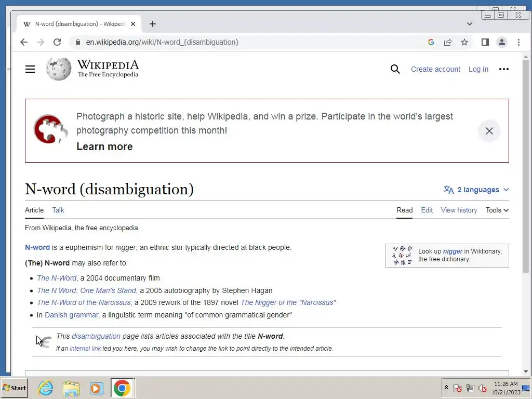The height and width of the screenshot is (399, 532).
Task: Click the Wikipedia globe logo
Action: pos(59,69)
